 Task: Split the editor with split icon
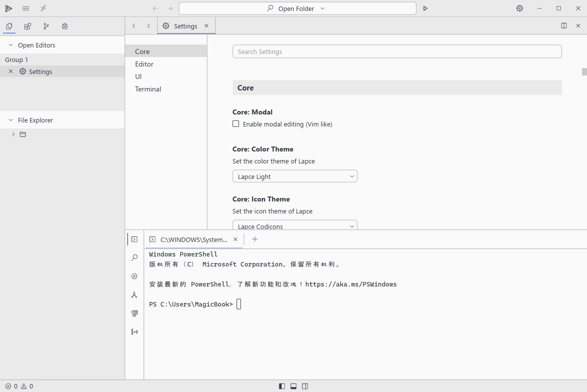(564, 26)
